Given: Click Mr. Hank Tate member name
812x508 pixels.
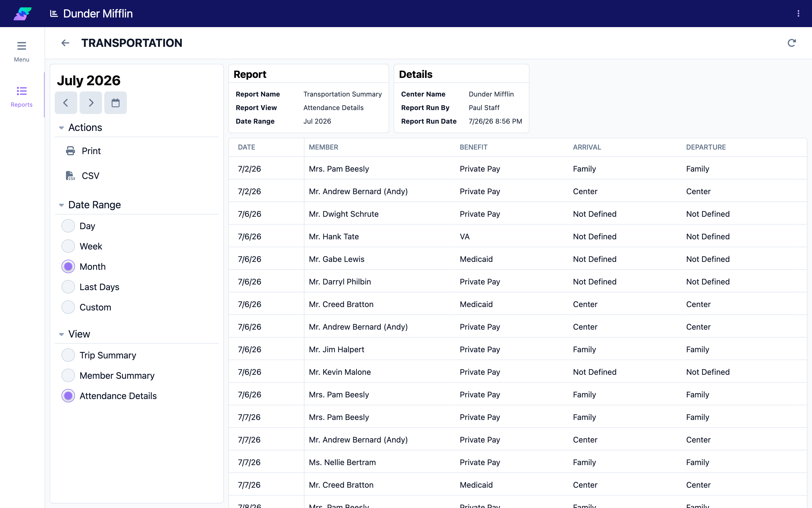Looking at the screenshot, I should coord(334,237).
